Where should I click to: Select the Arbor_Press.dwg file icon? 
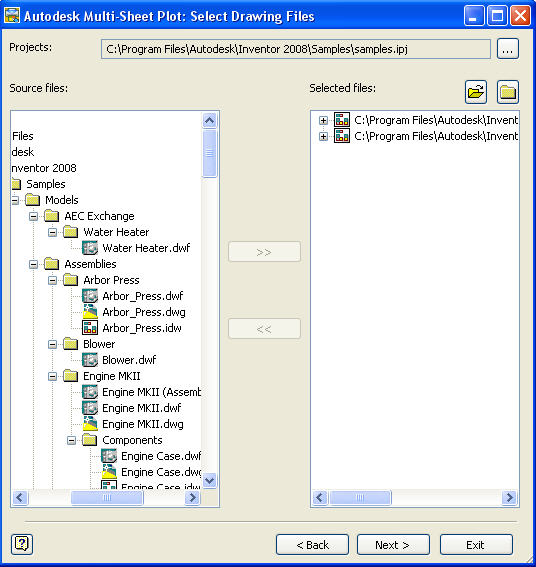pos(90,312)
